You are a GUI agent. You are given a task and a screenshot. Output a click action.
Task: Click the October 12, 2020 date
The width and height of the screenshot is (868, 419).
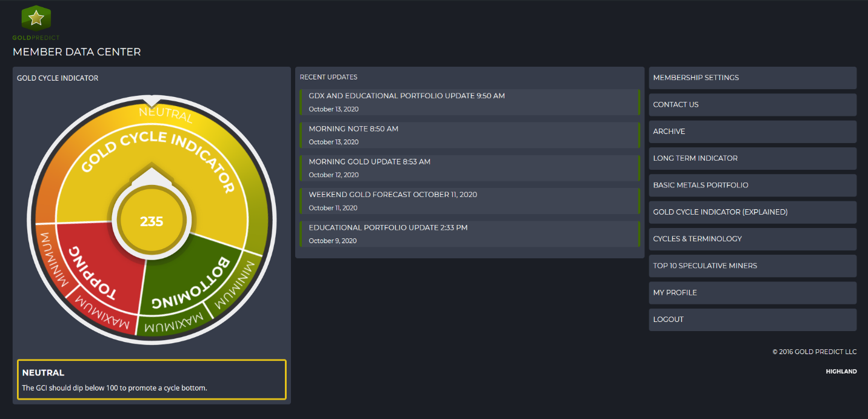point(333,175)
